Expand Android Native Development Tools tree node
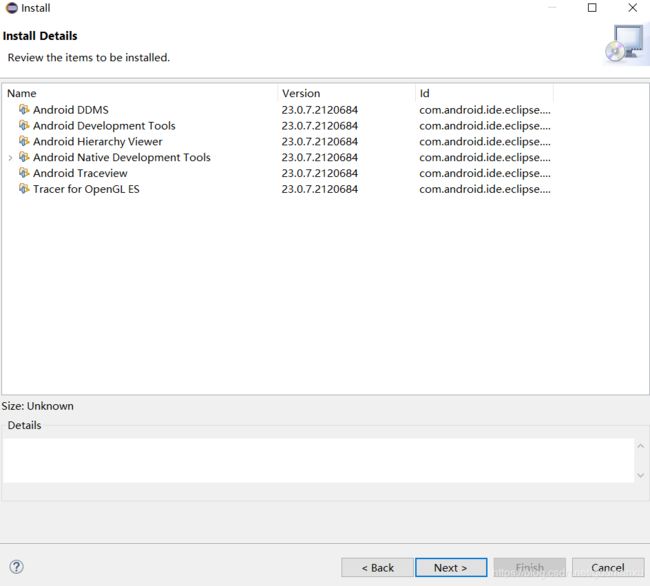The width and height of the screenshot is (650, 586). (x=10, y=157)
